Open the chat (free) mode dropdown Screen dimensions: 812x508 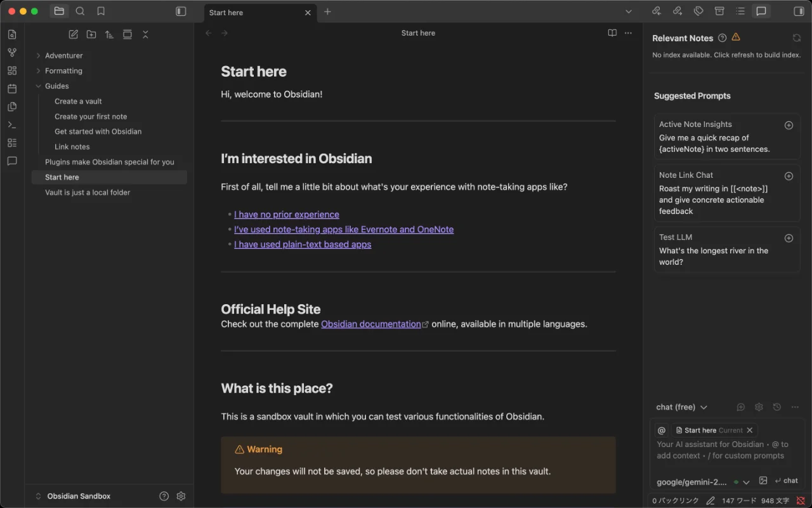point(682,407)
